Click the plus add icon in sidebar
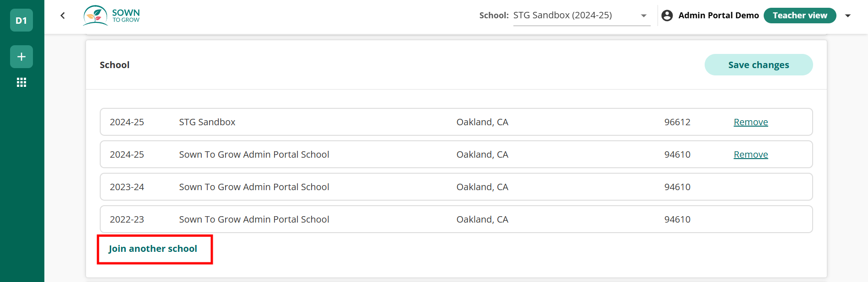 pyautogui.click(x=22, y=57)
